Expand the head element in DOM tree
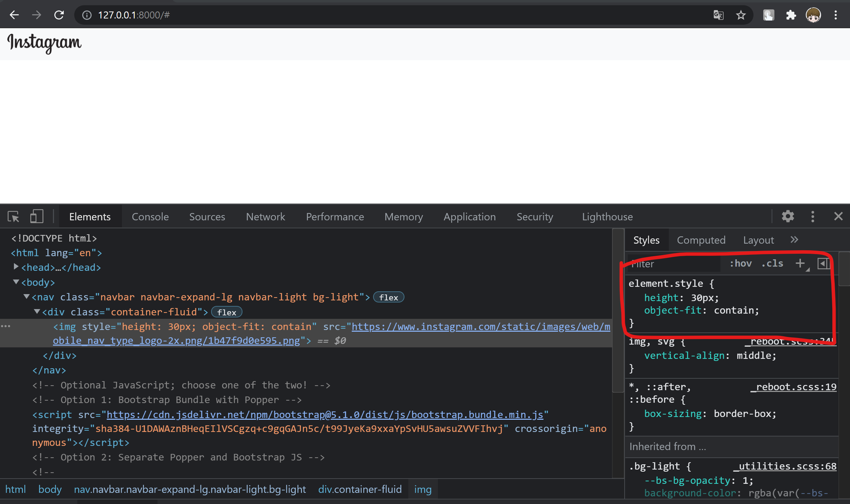The height and width of the screenshot is (504, 850). point(16,267)
